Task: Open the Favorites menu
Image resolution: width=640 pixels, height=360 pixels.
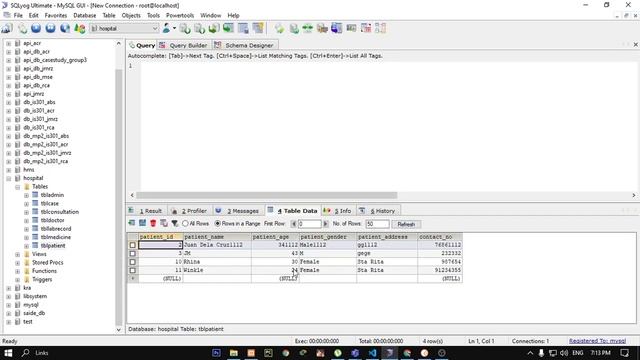Action: pos(56,15)
